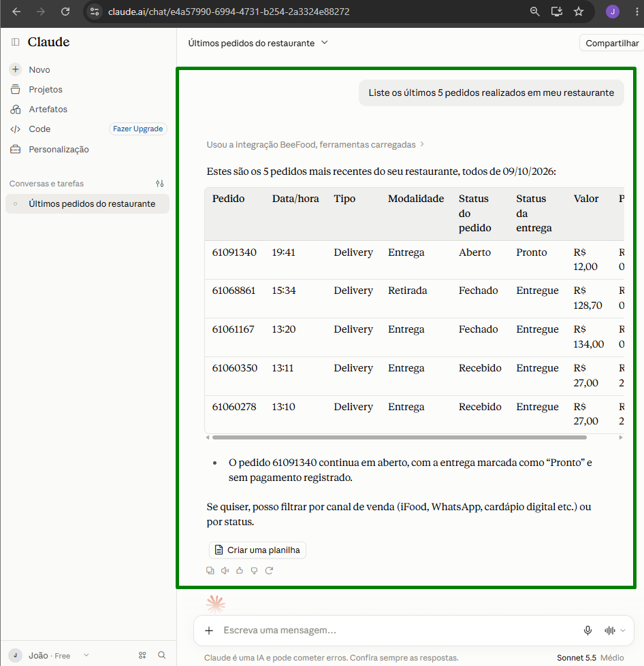The image size is (644, 666).
Task: Open the chat title dropdown chevron
Action: pyautogui.click(x=325, y=42)
